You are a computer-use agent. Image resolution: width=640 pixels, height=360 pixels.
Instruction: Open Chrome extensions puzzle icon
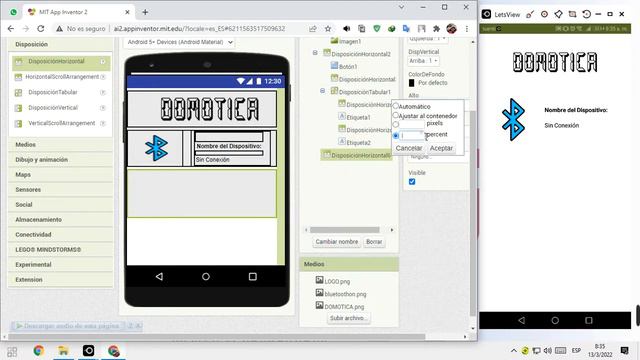tap(436, 29)
